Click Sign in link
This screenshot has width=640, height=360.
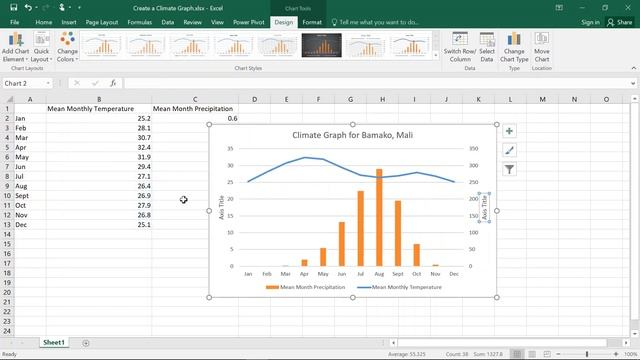point(590,22)
